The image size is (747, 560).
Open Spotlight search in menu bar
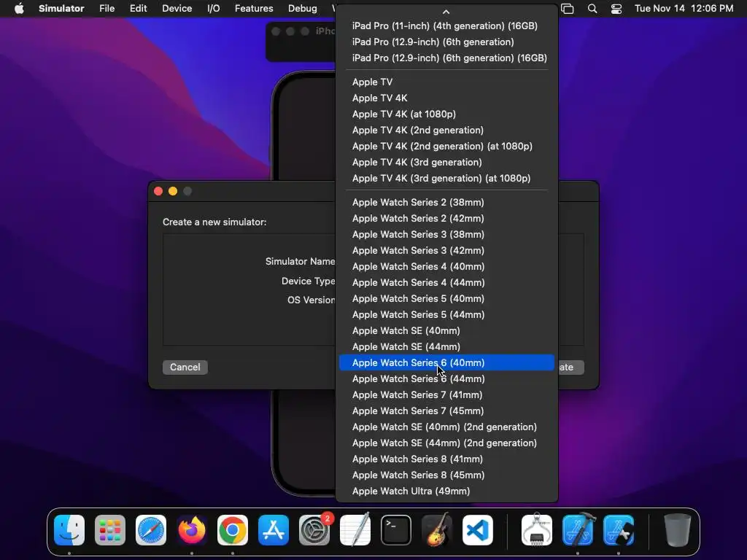point(592,9)
